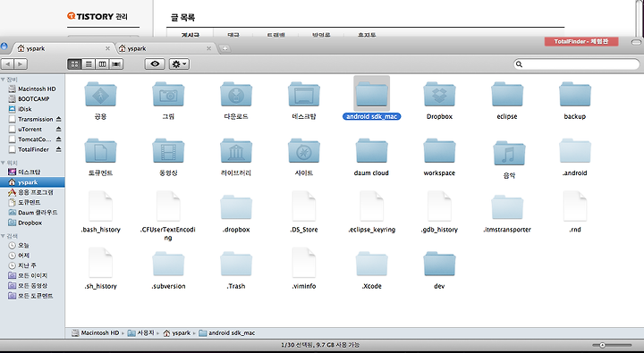644x353 pixels.
Task: Select the 동영상 movies folder icon
Action: coord(168,151)
